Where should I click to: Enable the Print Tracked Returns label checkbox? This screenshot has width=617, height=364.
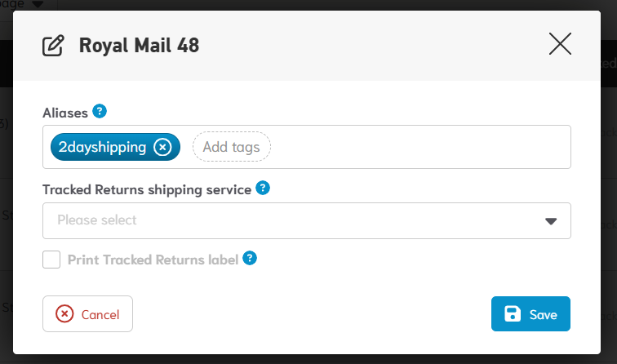(51, 260)
